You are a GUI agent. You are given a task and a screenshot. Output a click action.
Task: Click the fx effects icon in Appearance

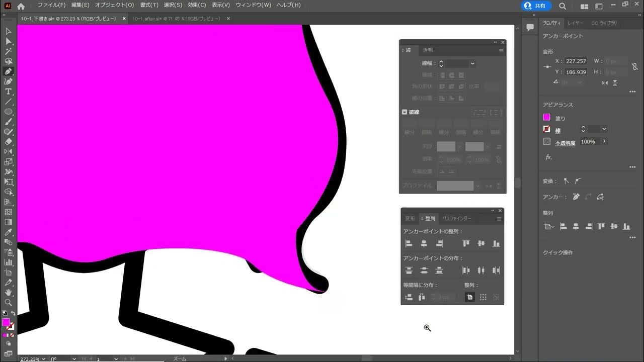pyautogui.click(x=548, y=157)
